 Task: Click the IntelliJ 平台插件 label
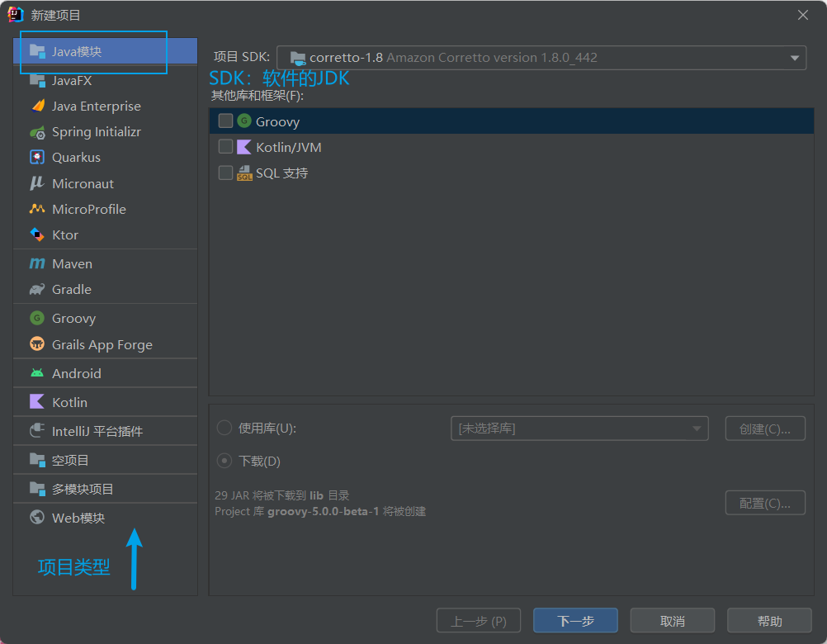coord(97,432)
